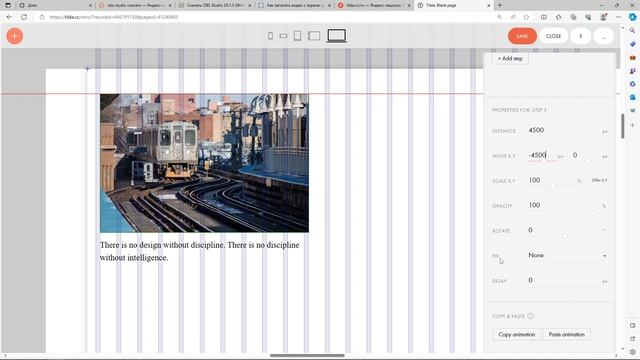Screen dimensions: 640x360
Task: Select the desktop laptop screen preview
Action: [337, 36]
